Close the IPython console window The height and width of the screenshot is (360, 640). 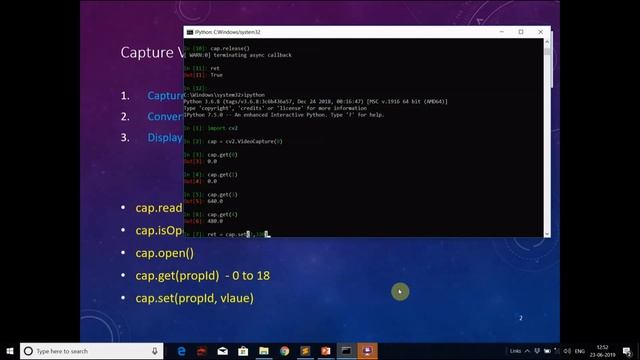[x=540, y=32]
